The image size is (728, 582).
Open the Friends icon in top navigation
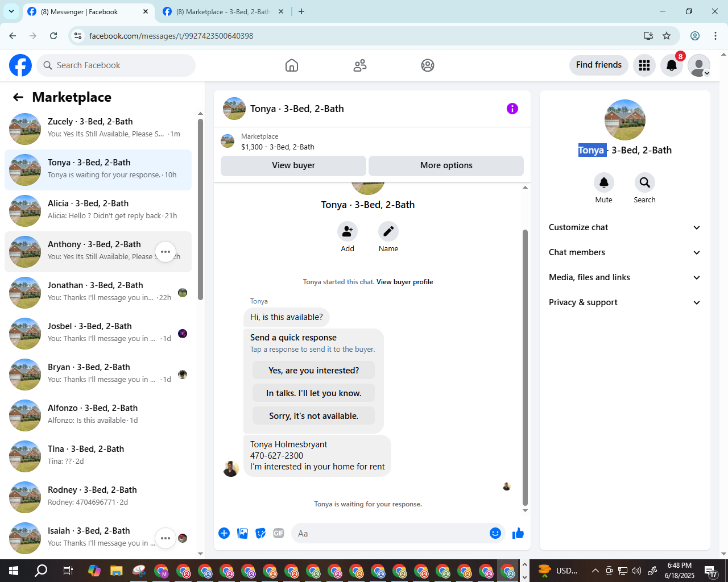[360, 65]
